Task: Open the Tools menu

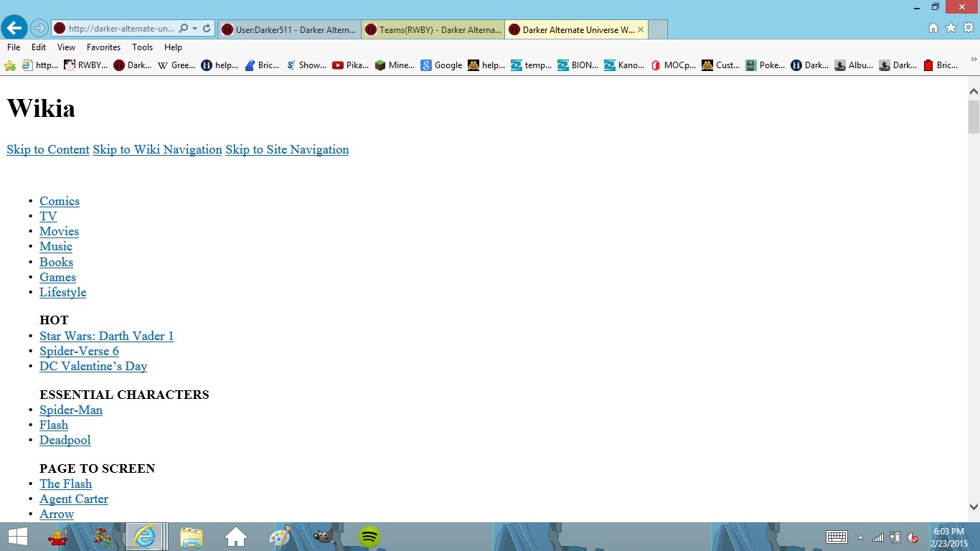Action: pos(142,47)
